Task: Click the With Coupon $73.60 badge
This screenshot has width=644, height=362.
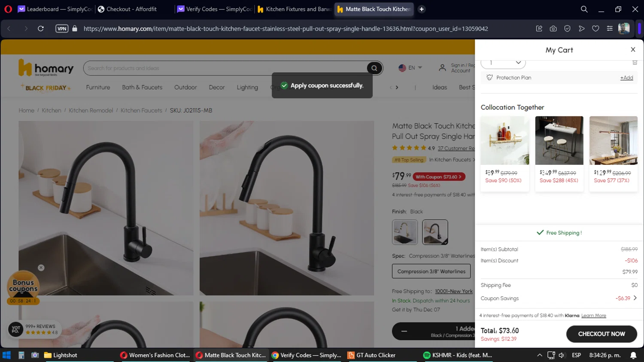Action: pos(439,176)
